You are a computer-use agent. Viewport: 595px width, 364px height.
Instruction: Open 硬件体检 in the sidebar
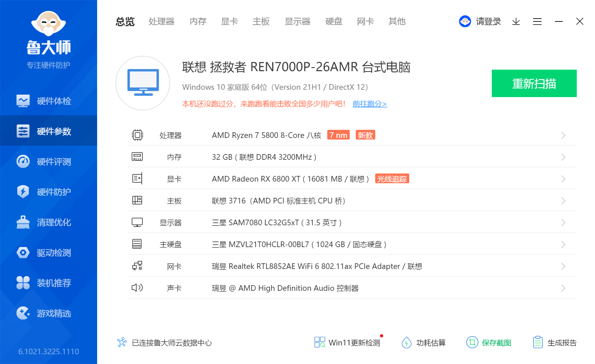49,101
